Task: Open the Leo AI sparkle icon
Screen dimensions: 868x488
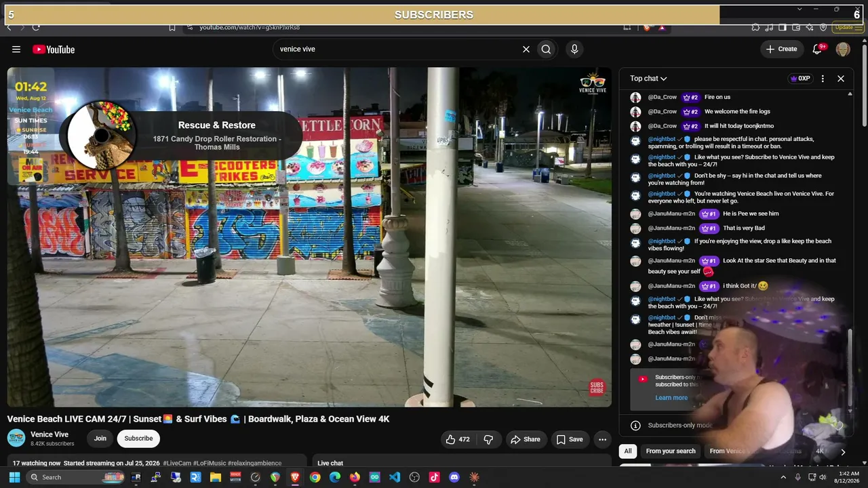Action: coord(810,27)
